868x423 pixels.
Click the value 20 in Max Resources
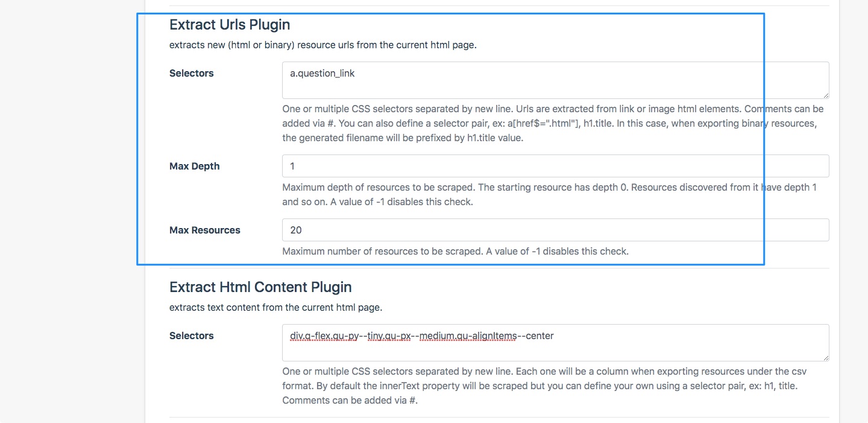pyautogui.click(x=294, y=230)
